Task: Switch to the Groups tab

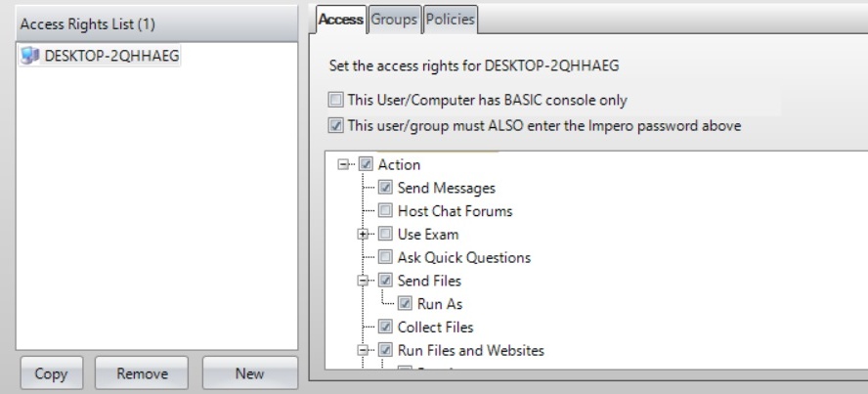Action: click(x=394, y=19)
